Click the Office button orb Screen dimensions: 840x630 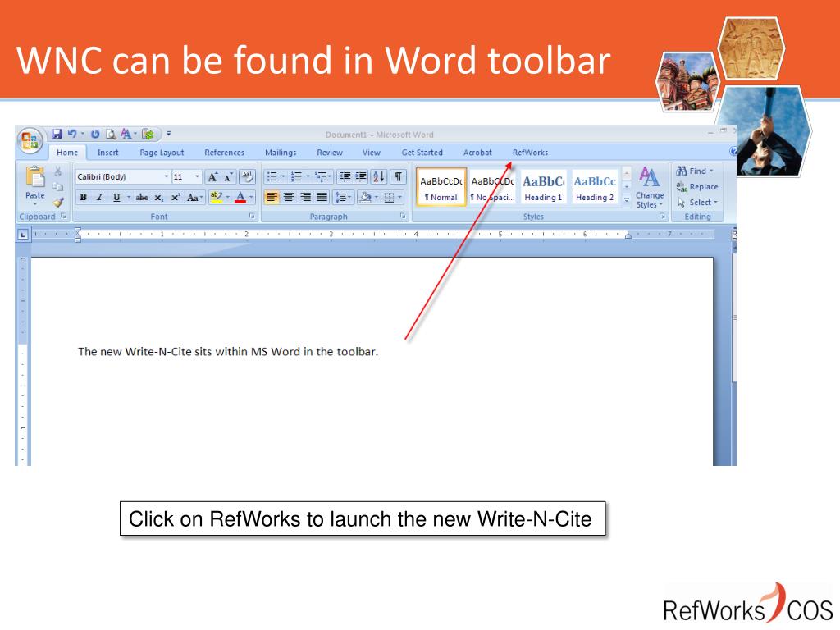click(x=30, y=140)
